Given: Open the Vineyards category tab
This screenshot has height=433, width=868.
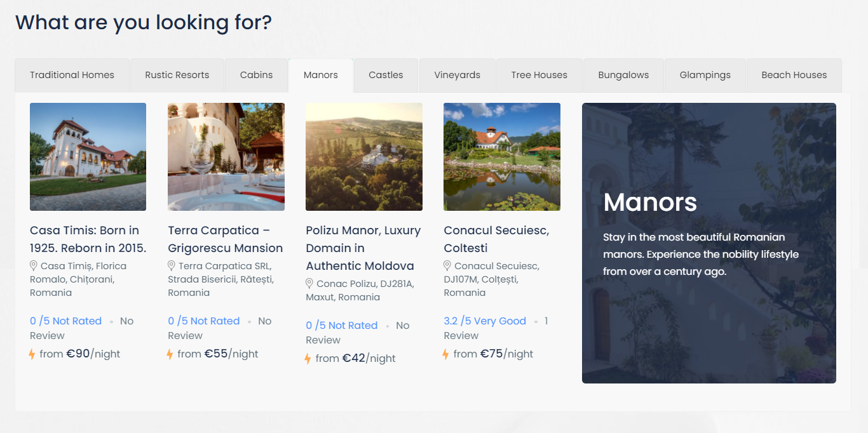Looking at the screenshot, I should 457,75.
